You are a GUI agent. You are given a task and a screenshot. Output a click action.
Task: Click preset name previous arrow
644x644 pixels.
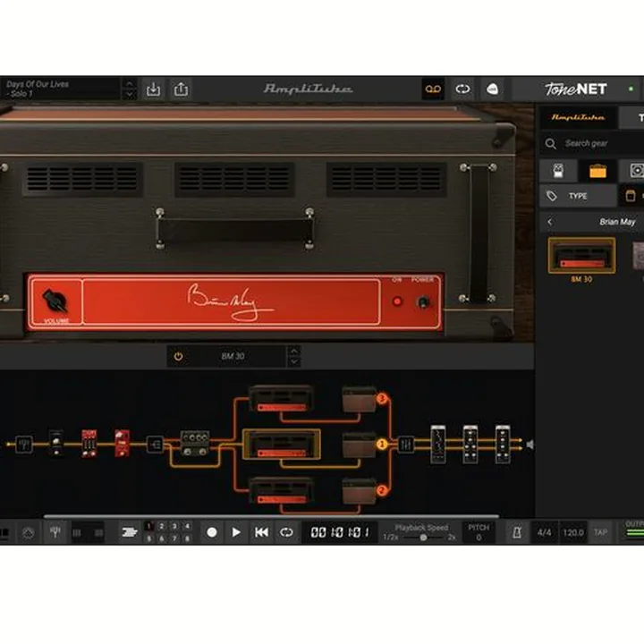129,84
